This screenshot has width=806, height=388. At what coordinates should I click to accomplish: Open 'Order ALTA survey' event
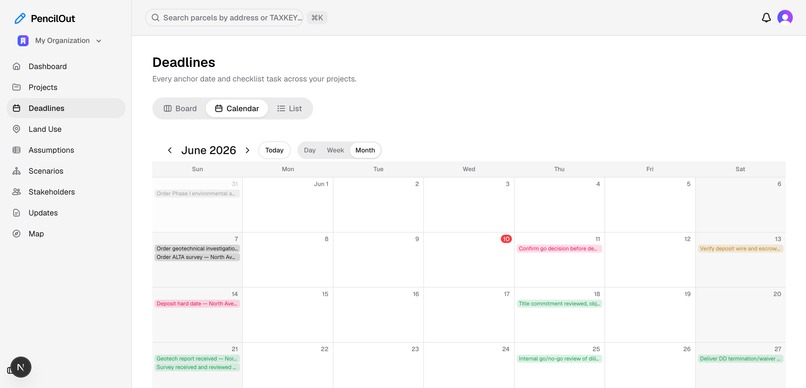pyautogui.click(x=197, y=257)
